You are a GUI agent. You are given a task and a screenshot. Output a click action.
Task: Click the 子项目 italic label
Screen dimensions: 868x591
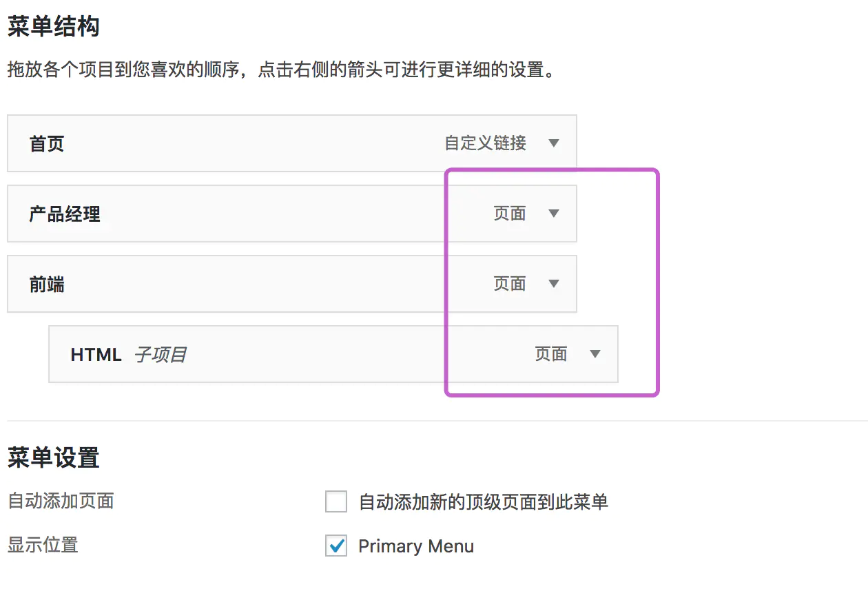(161, 355)
